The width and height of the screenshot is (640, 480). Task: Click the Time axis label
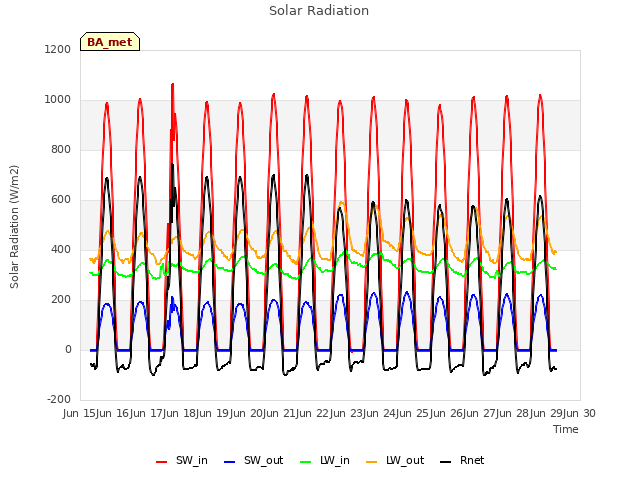pos(566,429)
